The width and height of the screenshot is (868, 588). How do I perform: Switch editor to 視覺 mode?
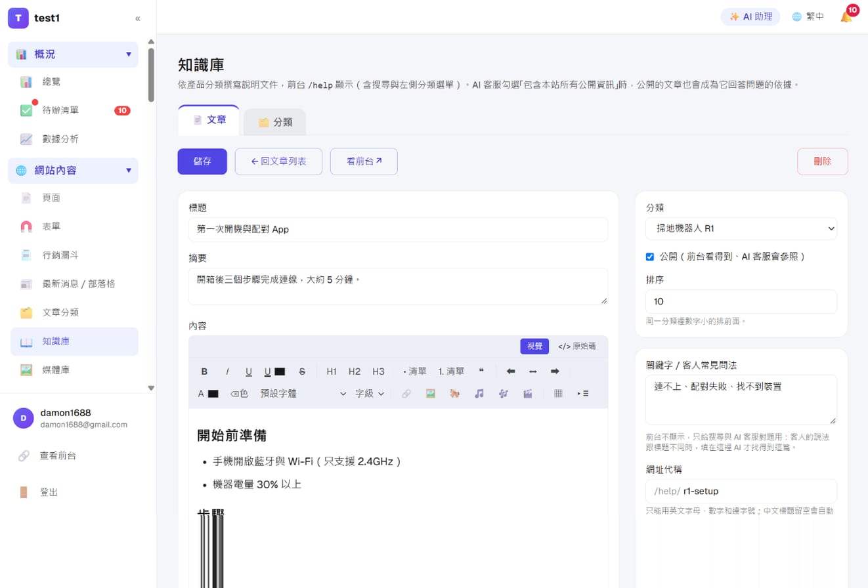(x=534, y=346)
